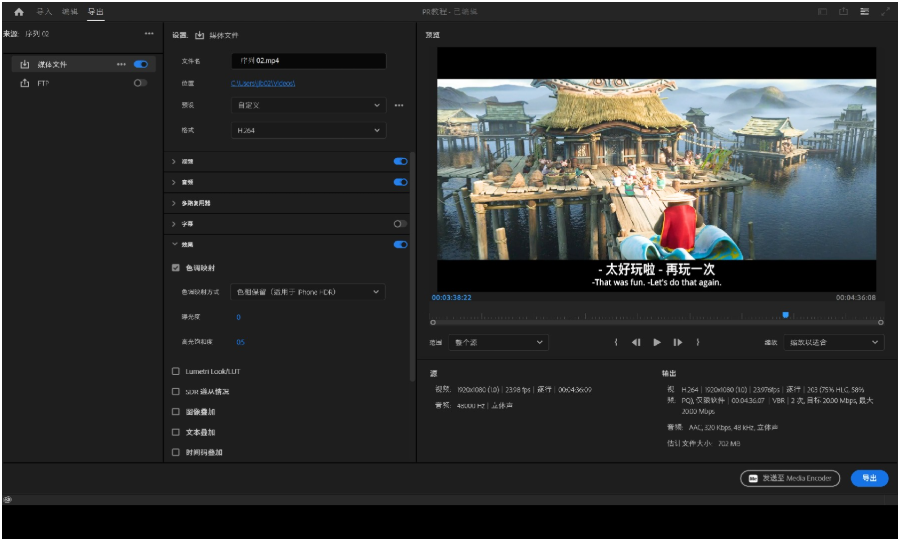Click 发送至 Media Encoder button

click(x=790, y=478)
